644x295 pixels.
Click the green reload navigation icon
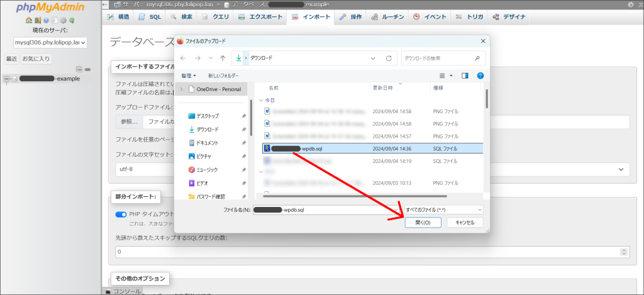point(72,19)
